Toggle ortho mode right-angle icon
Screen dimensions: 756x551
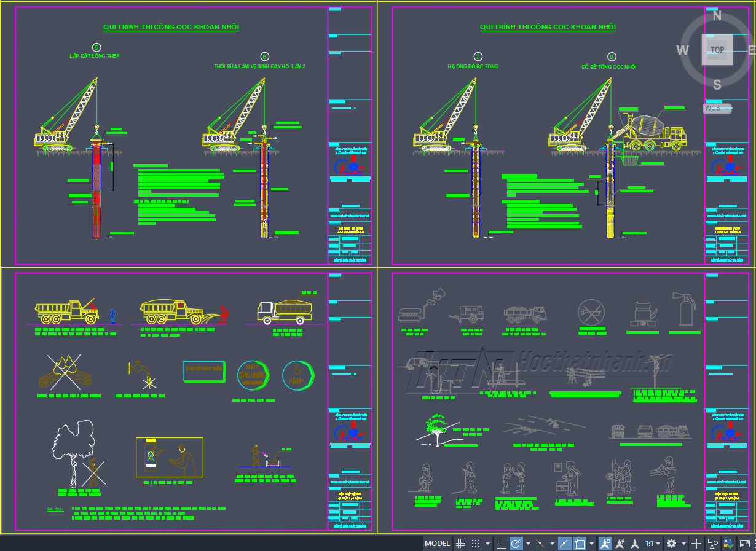(x=501, y=544)
